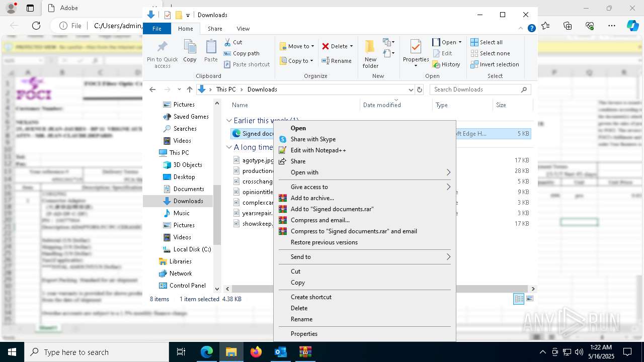This screenshot has width=644, height=362.
Task: Click navigation pane scrollbar down arrow
Action: tap(217, 289)
